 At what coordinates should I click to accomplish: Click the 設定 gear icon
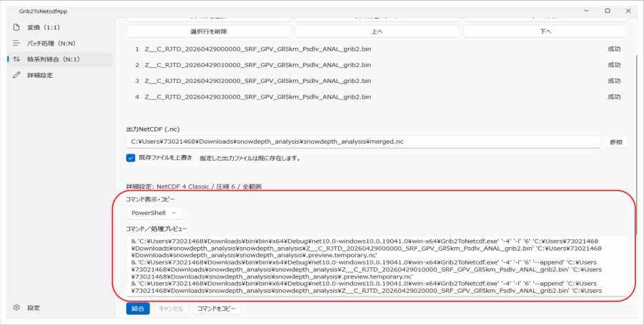click(16, 307)
